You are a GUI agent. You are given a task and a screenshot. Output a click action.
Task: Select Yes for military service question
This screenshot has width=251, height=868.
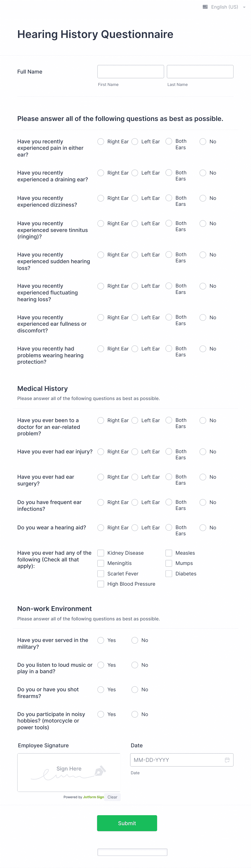pos(100,640)
